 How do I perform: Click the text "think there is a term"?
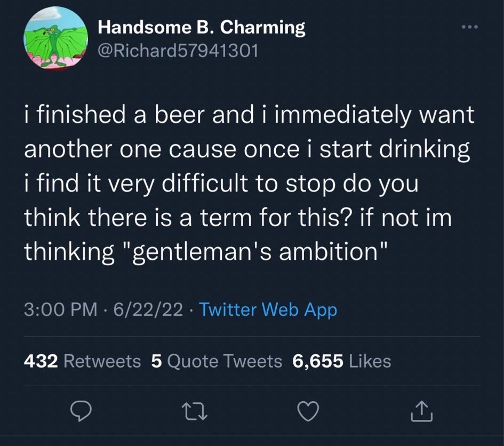tap(137, 218)
